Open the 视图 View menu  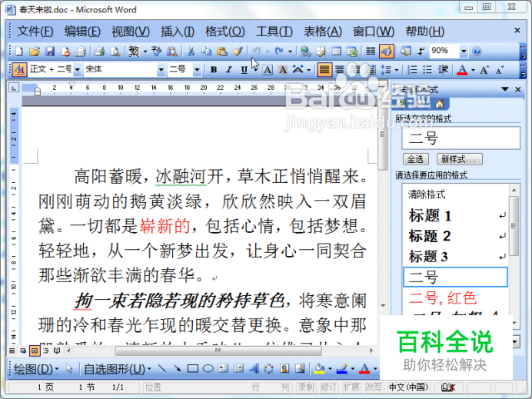click(x=131, y=32)
